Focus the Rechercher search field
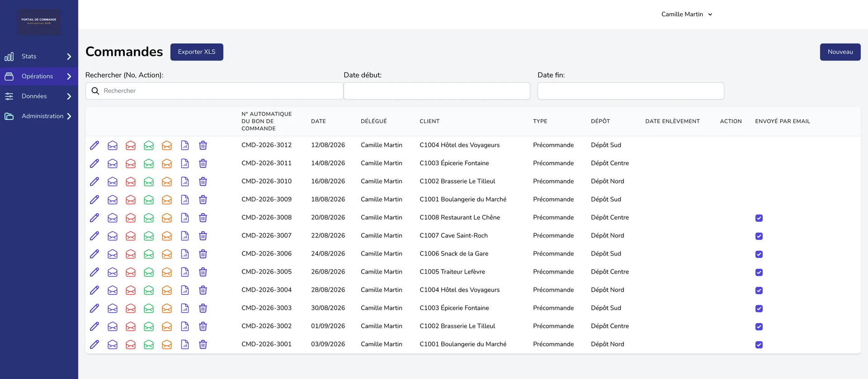The width and height of the screenshot is (868, 379). coord(214,91)
